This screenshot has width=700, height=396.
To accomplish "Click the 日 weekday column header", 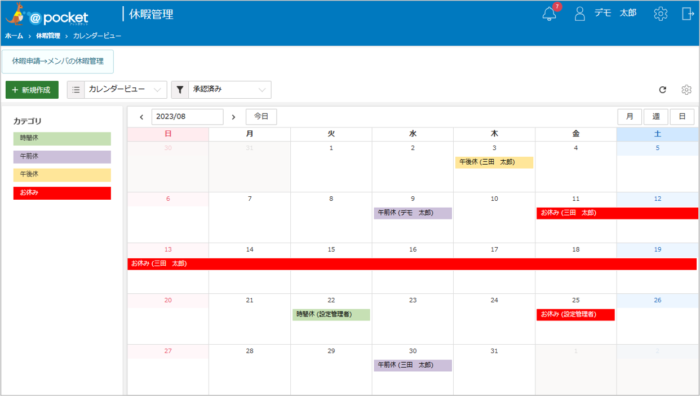I will (x=168, y=134).
